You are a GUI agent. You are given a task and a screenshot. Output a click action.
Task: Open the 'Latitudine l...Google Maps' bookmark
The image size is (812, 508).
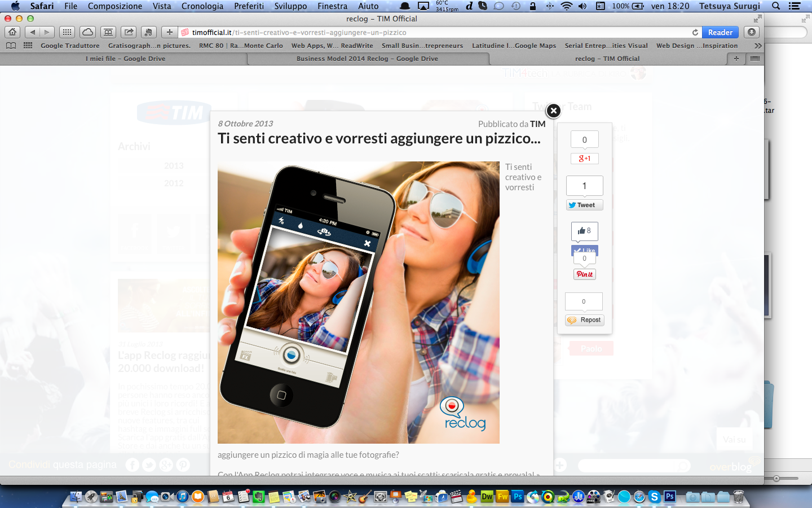coord(514,46)
